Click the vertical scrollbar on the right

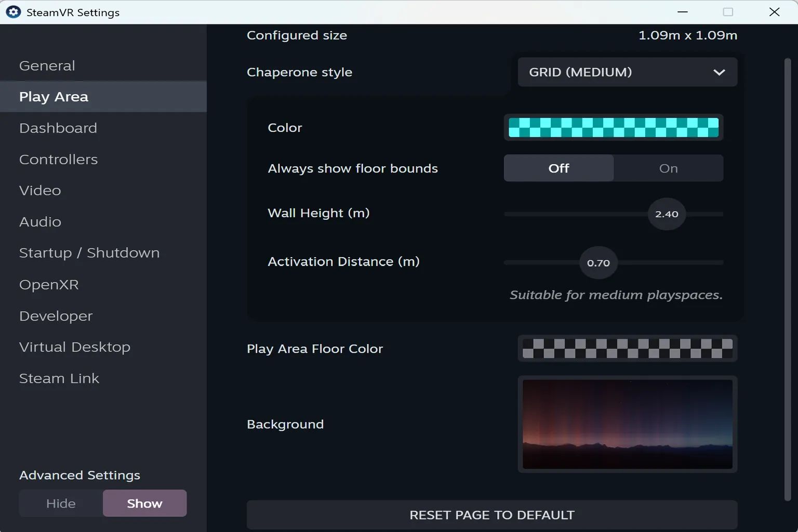coord(787,281)
